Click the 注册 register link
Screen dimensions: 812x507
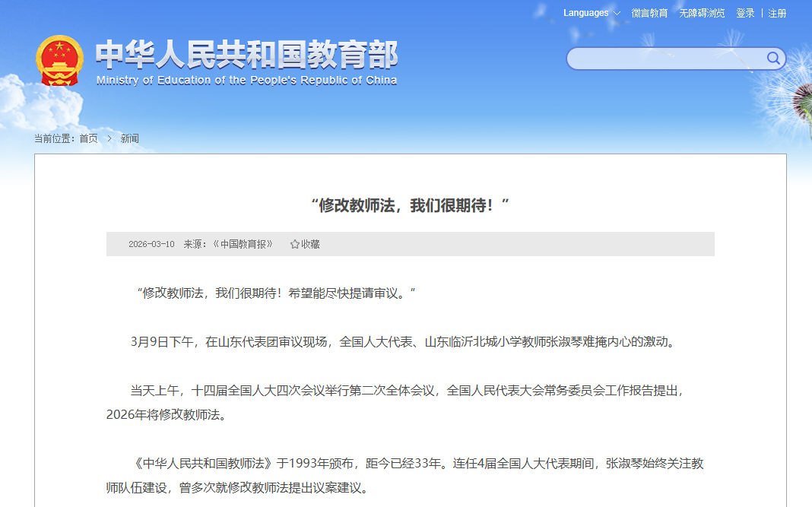pos(777,13)
